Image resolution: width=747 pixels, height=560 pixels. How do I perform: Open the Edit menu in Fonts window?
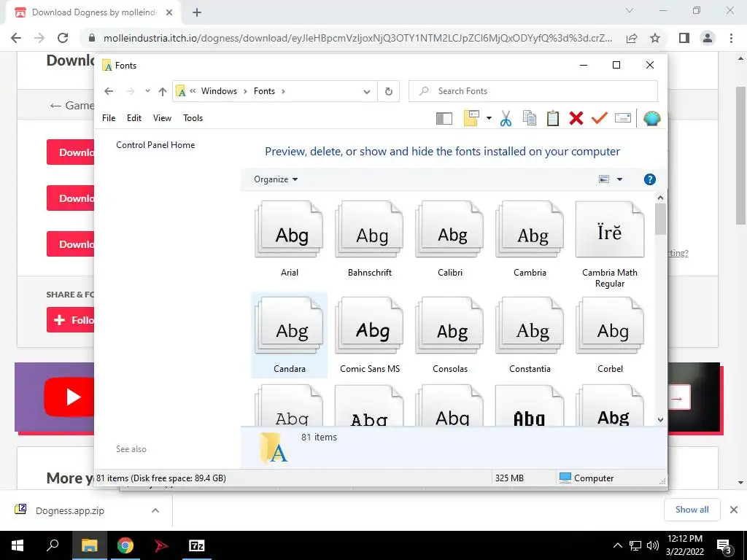tap(134, 118)
